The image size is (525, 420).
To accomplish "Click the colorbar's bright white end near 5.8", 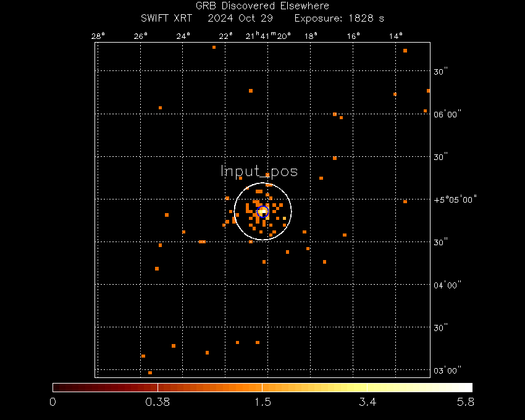I will pyautogui.click(x=468, y=387).
